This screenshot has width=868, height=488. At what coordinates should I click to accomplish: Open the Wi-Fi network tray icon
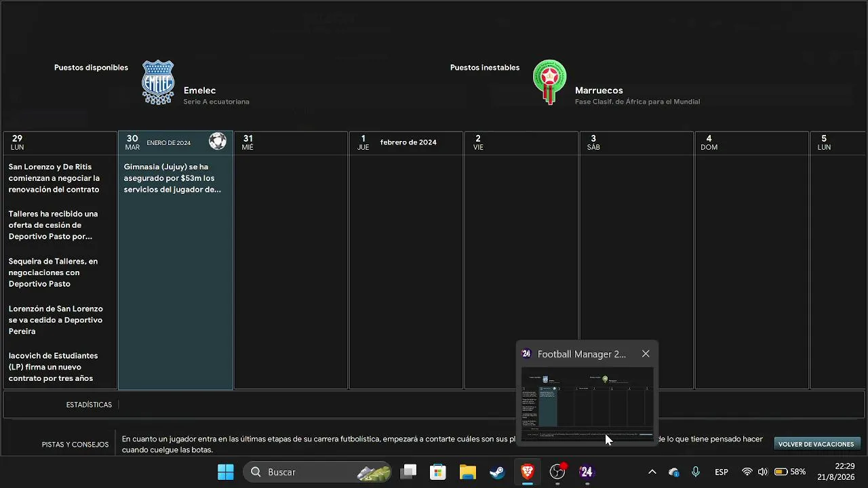point(747,472)
